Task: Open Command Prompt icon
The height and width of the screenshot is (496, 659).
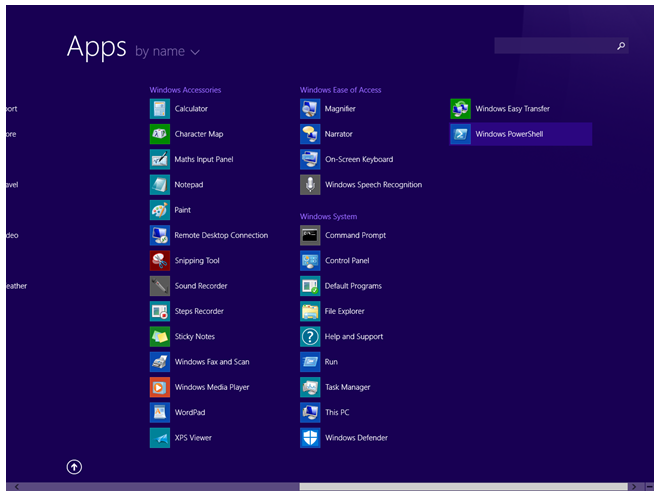Action: click(310, 235)
